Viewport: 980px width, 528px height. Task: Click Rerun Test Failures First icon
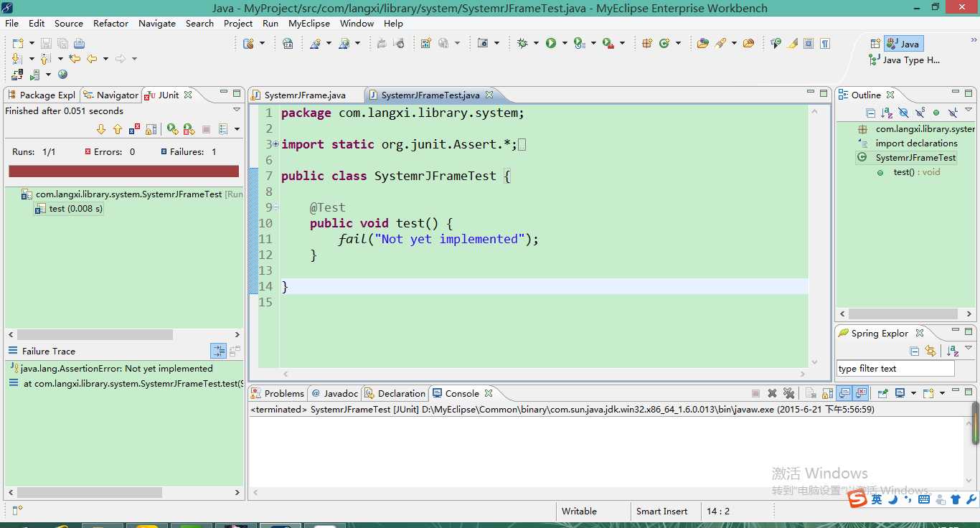189,129
